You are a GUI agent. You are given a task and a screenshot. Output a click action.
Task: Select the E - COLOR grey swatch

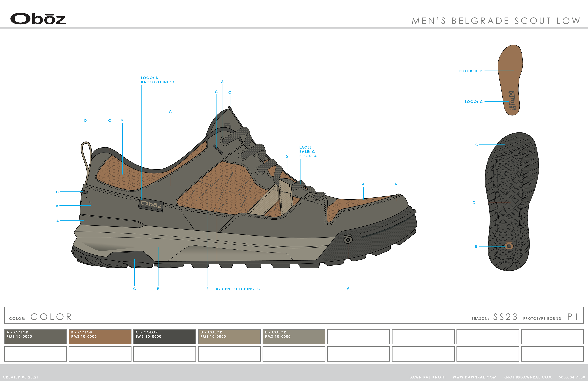coord(294,337)
